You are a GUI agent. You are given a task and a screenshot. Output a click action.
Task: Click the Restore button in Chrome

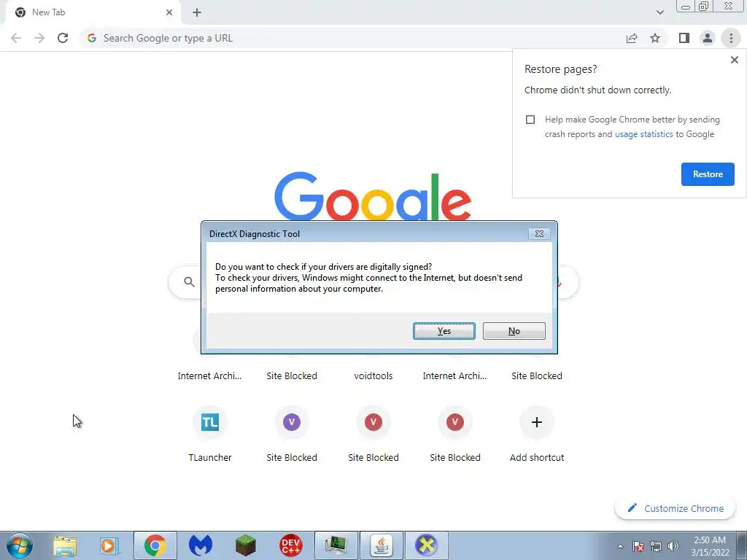708,174
